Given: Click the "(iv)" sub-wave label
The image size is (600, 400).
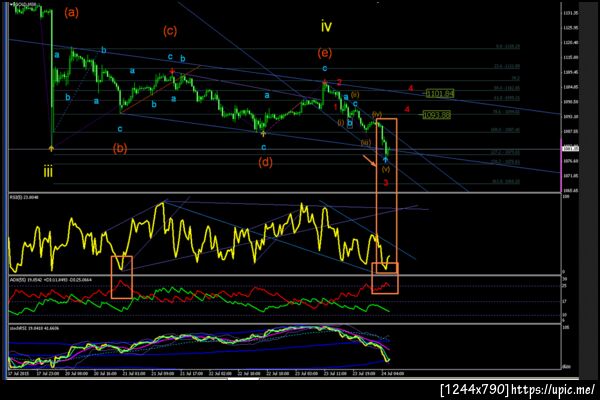Looking at the screenshot, I should click(x=377, y=114).
